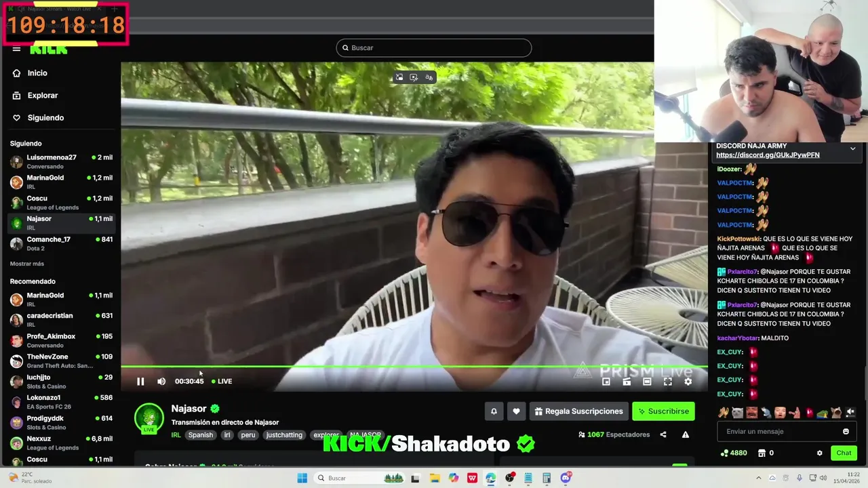This screenshot has height=488, width=868.
Task: Click the Spanish language tag
Action: click(201, 435)
